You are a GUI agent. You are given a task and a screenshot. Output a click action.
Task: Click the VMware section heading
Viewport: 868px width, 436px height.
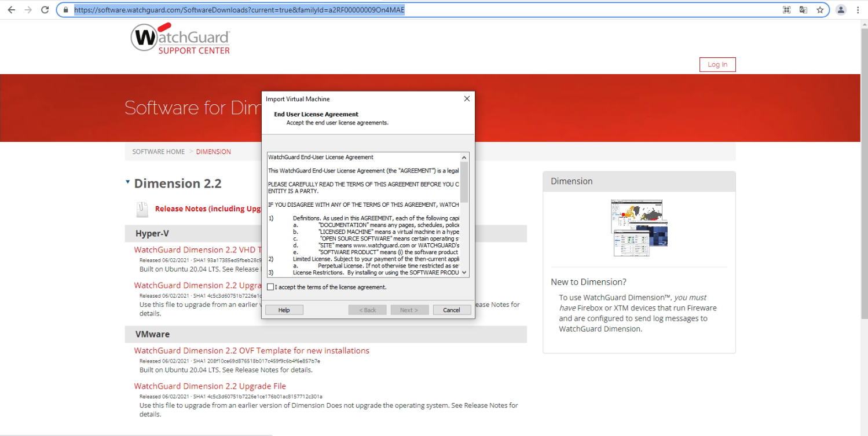pyautogui.click(x=152, y=334)
